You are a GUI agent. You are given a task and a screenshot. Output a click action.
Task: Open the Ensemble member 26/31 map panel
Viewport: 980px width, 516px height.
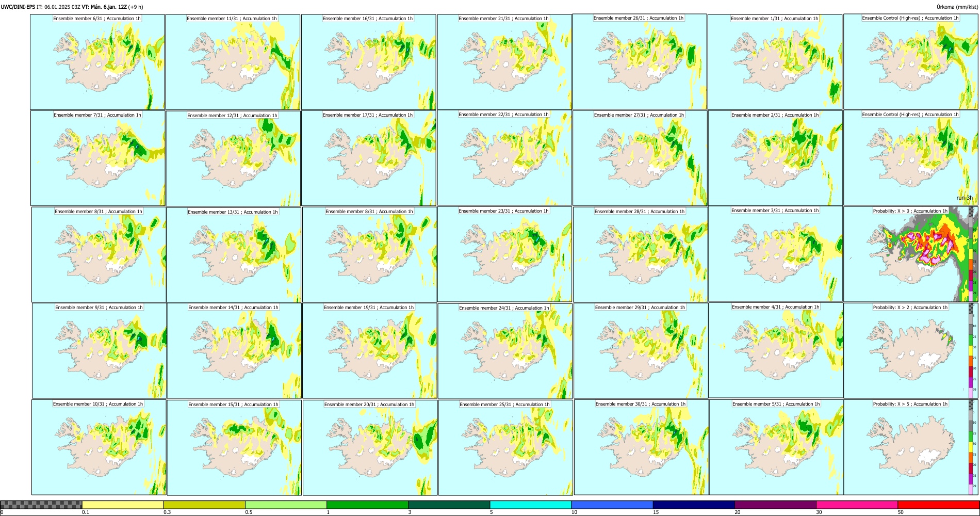(640, 61)
